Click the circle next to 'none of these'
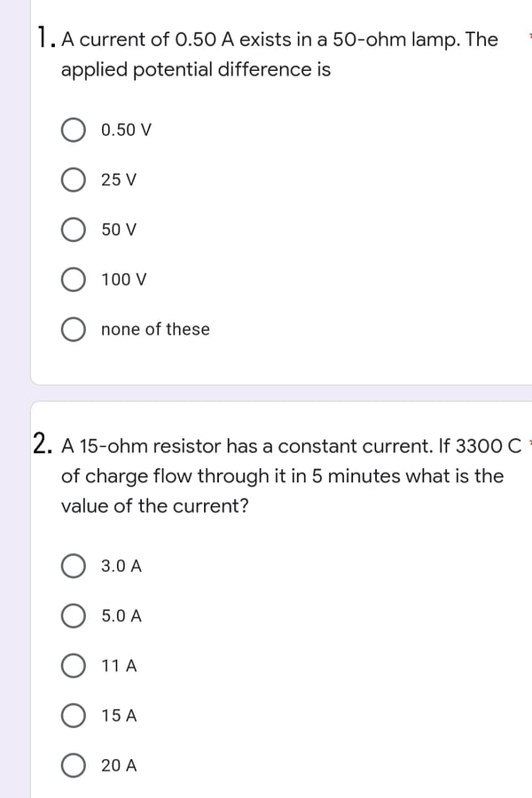Viewport: 532px width, 798px height. point(74,329)
